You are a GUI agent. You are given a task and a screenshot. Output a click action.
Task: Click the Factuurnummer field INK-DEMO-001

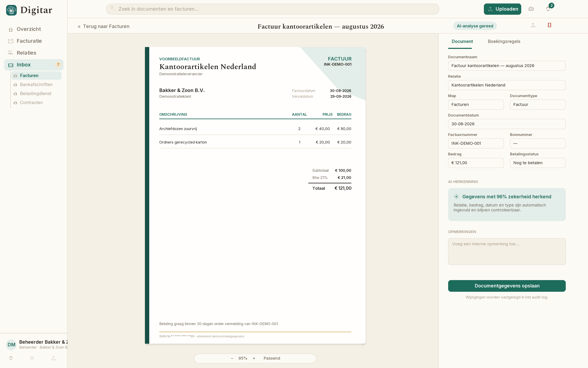476,143
